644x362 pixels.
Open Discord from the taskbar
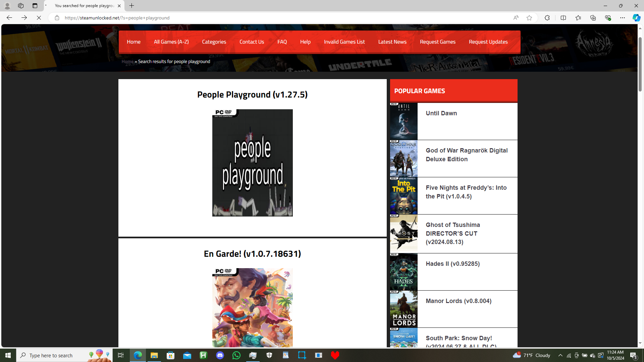click(220, 355)
